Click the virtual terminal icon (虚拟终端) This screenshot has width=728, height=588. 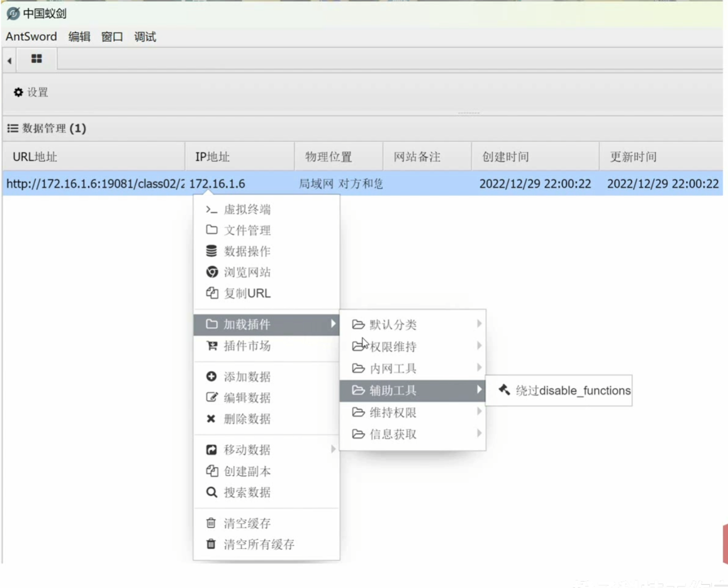click(211, 210)
